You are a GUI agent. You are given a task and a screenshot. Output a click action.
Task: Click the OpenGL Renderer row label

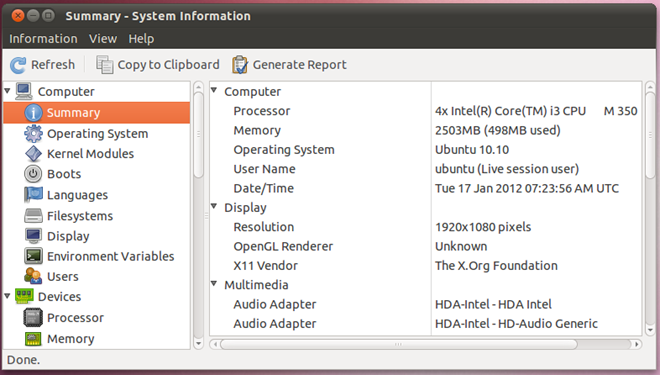click(283, 247)
